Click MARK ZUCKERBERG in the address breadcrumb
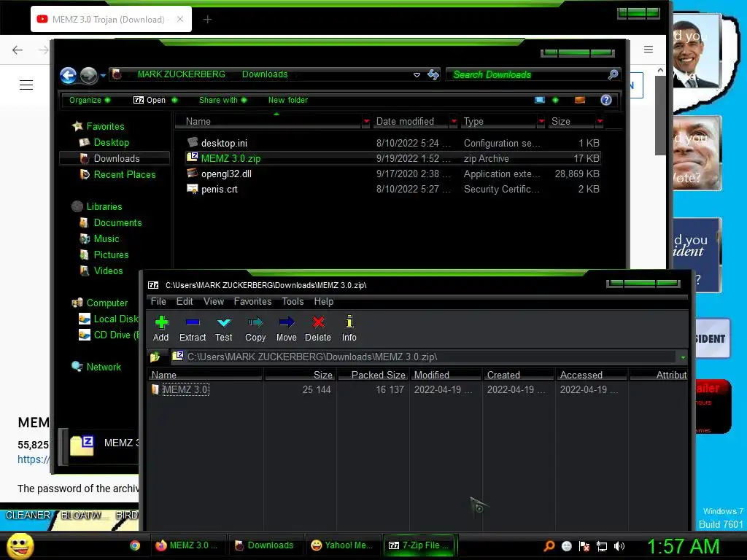This screenshot has height=560, width=747. coord(181,74)
